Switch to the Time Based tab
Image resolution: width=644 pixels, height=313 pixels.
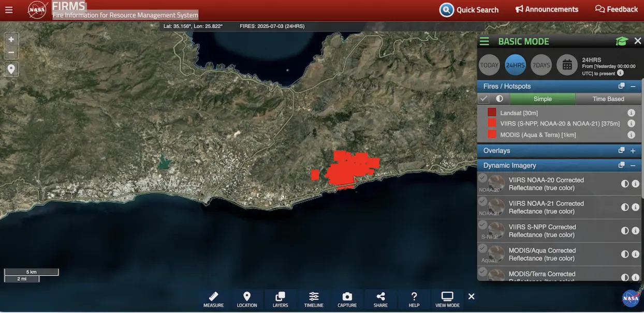click(608, 99)
